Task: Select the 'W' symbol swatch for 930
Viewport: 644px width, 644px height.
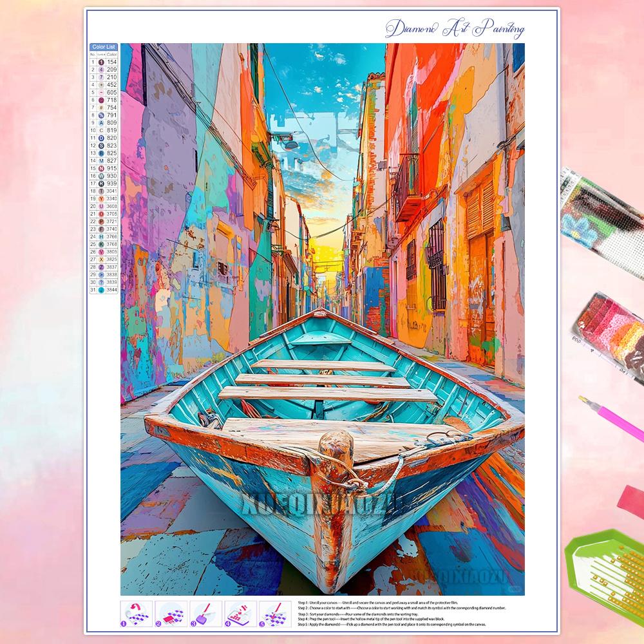Action: [101, 176]
